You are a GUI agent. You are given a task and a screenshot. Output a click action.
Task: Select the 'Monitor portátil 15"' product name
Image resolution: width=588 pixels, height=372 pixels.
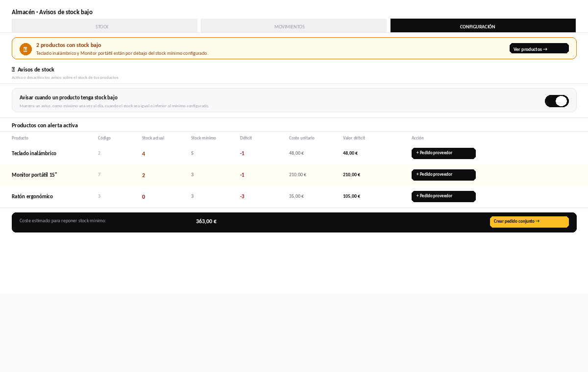coord(34,175)
